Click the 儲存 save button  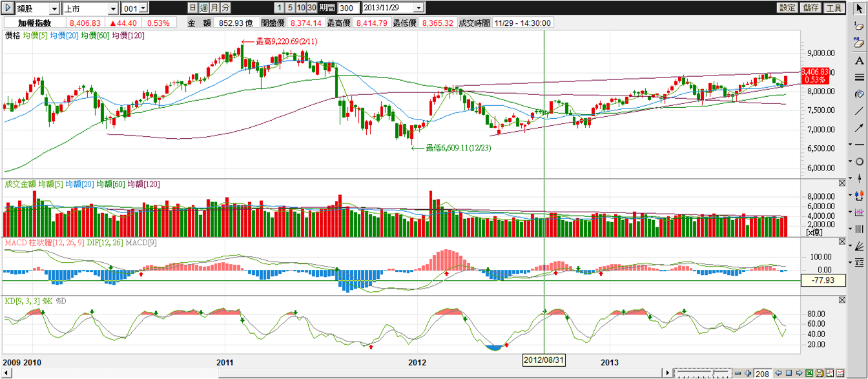pos(811,8)
